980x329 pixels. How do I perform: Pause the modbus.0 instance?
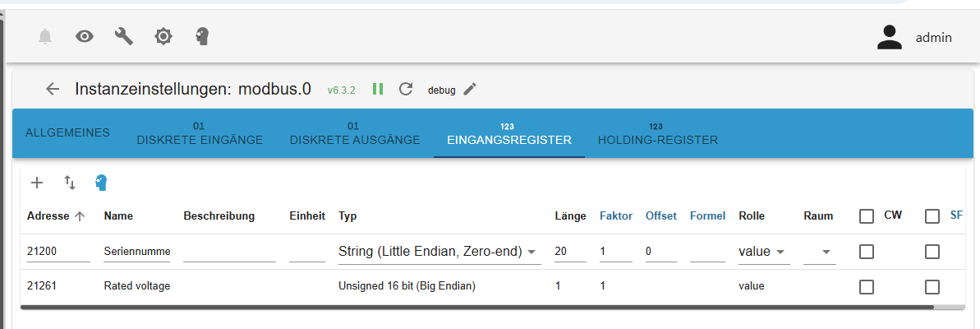click(378, 89)
